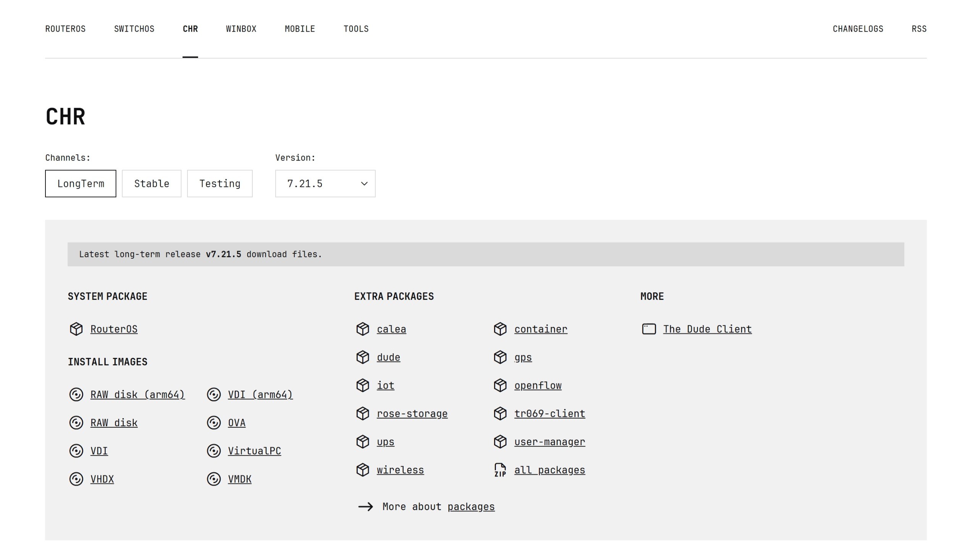Download the wireless package link
This screenshot has width=972, height=560.
400,470
